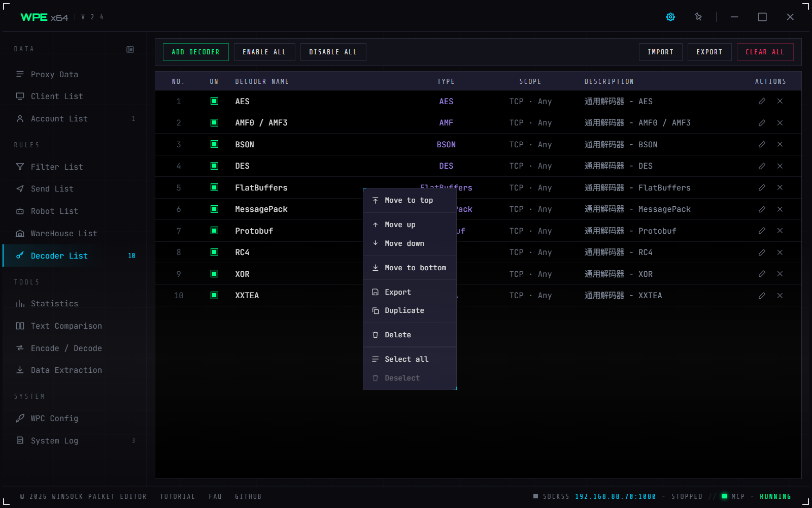Delete the FlatBuffers row with its X icon
The width and height of the screenshot is (812, 508).
tap(780, 187)
